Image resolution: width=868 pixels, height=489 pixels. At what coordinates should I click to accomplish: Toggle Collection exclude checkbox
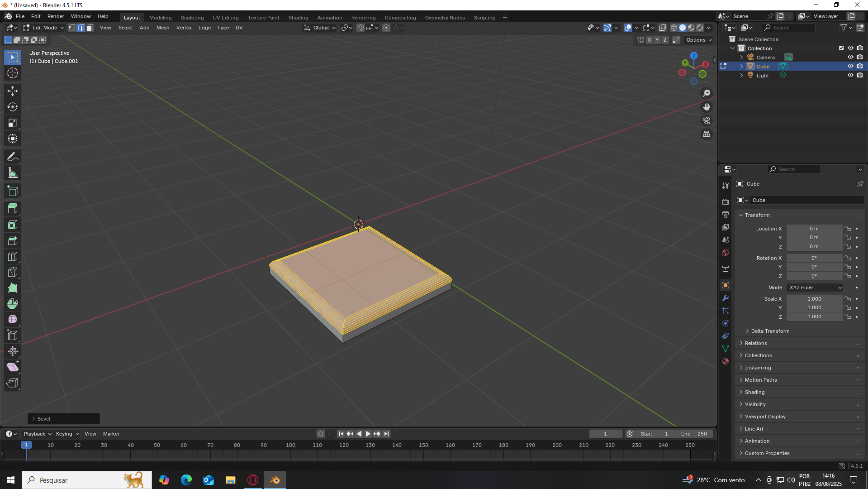click(x=841, y=48)
